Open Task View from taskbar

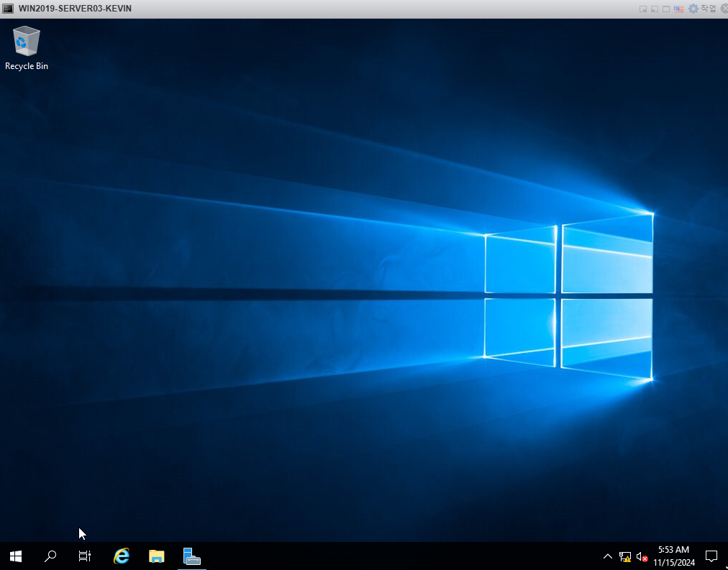(x=84, y=556)
